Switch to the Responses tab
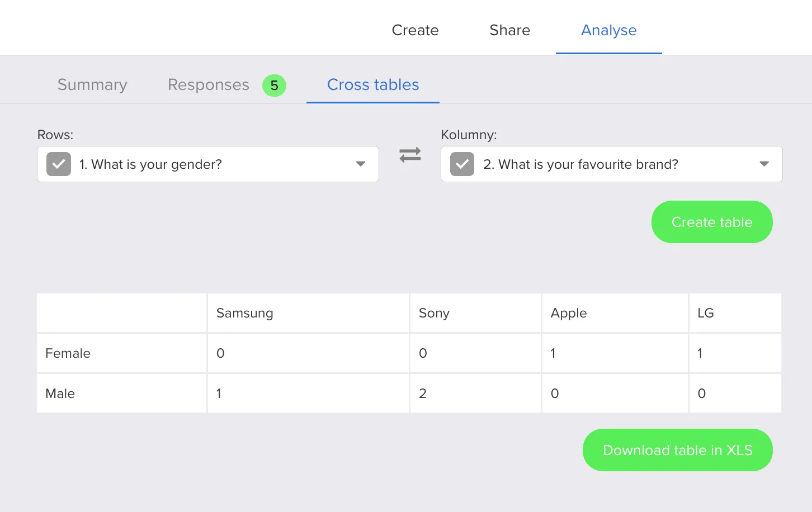This screenshot has width=812, height=512. 208,84
